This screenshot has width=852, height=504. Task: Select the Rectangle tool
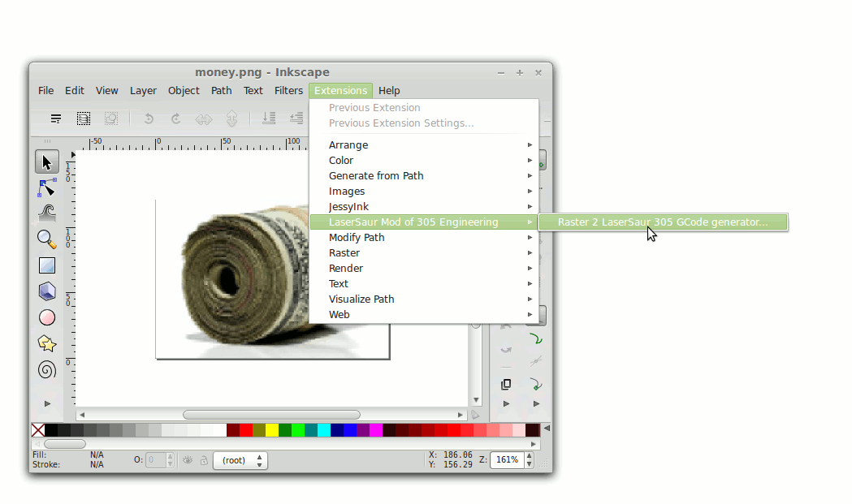click(47, 265)
